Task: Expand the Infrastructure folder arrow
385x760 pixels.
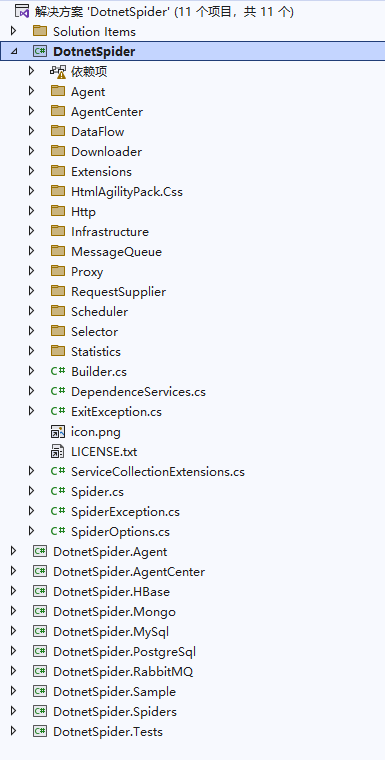Action: point(32,231)
